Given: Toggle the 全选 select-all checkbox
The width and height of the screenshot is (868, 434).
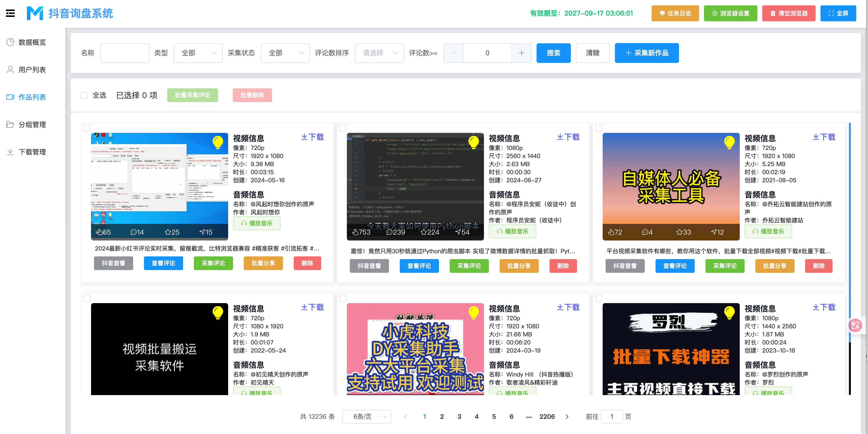Looking at the screenshot, I should pyautogui.click(x=84, y=95).
